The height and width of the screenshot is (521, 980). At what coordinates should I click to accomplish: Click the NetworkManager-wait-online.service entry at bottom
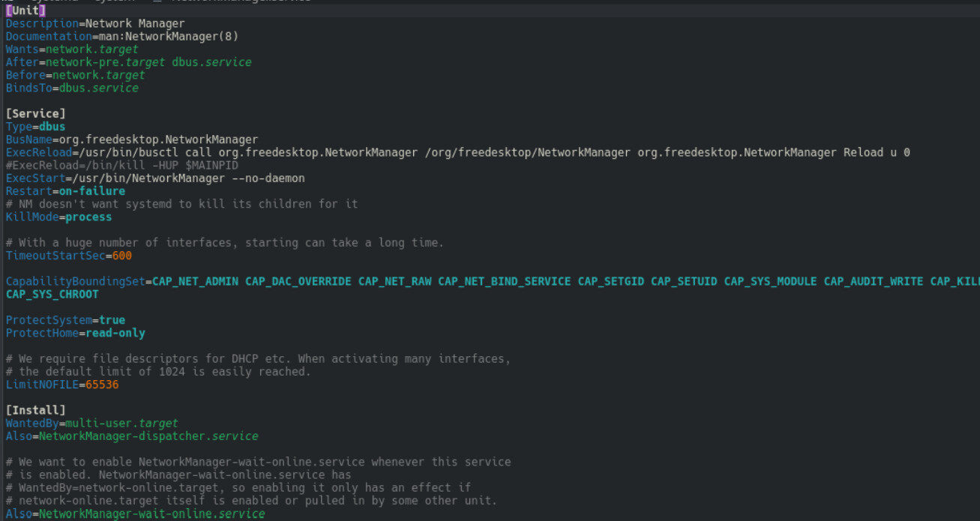coord(151,514)
